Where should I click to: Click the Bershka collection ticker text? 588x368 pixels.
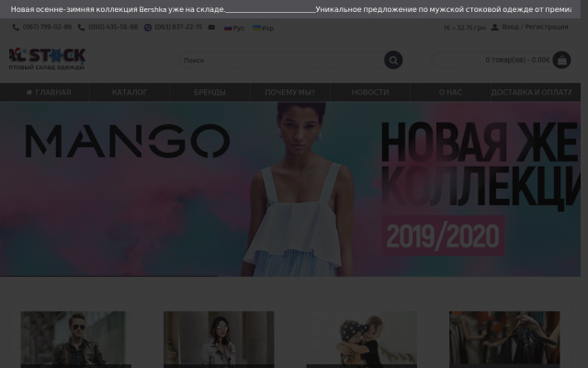118,9
